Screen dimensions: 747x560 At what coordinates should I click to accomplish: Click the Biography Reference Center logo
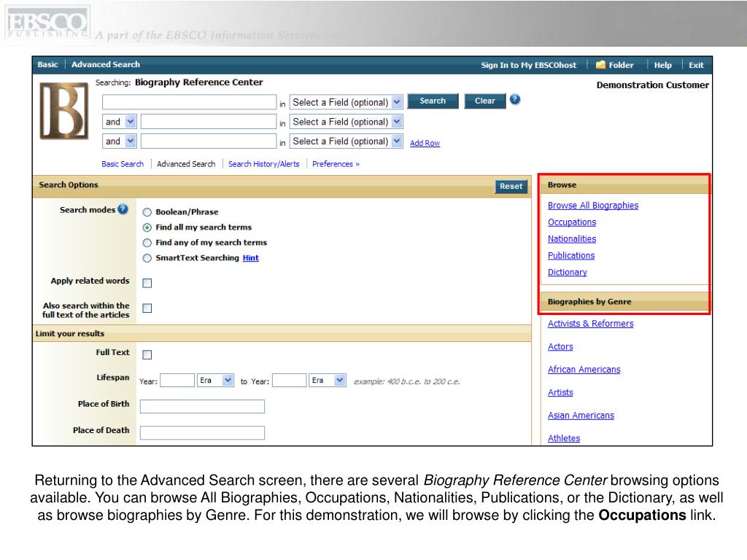coord(64,111)
